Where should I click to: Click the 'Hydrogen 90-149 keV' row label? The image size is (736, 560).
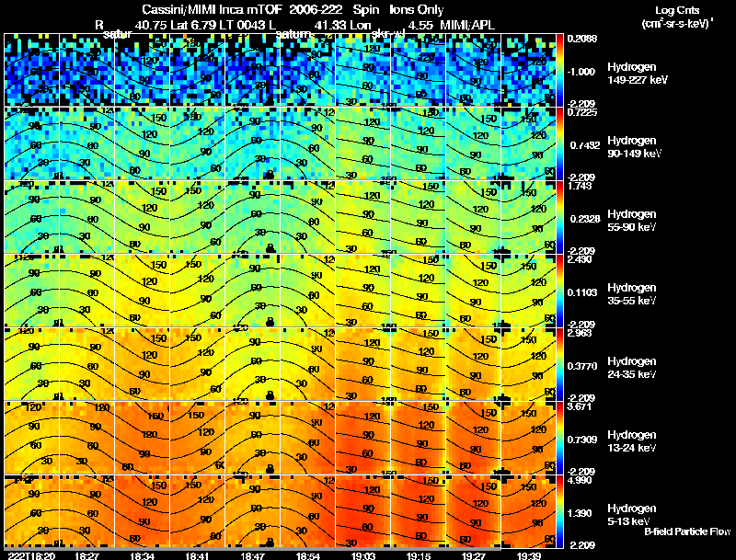click(635, 147)
